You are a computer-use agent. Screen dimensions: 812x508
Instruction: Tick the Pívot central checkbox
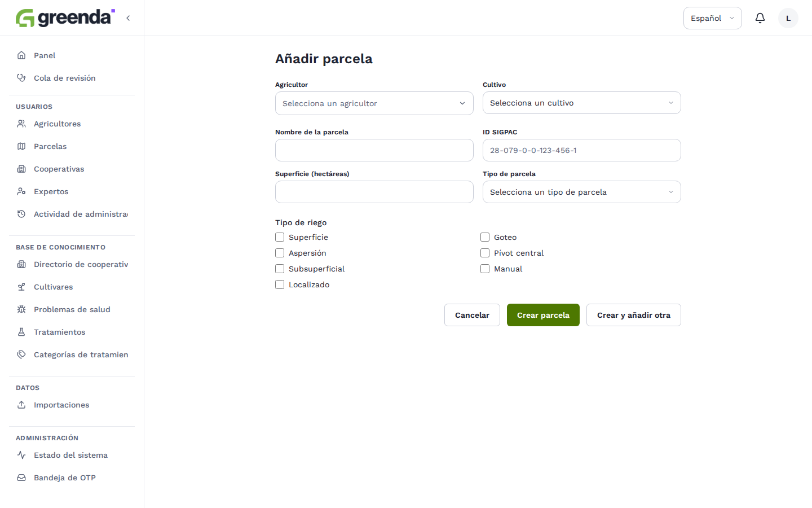point(485,253)
